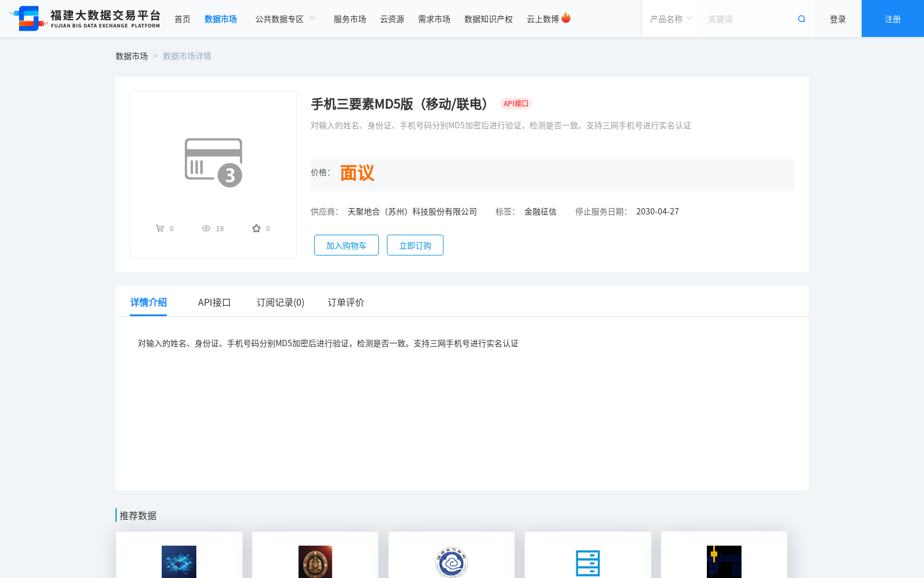This screenshot has width=924, height=578.
Task: Open the blue circuit recommended data thumbnail
Action: pyautogui.click(x=179, y=562)
